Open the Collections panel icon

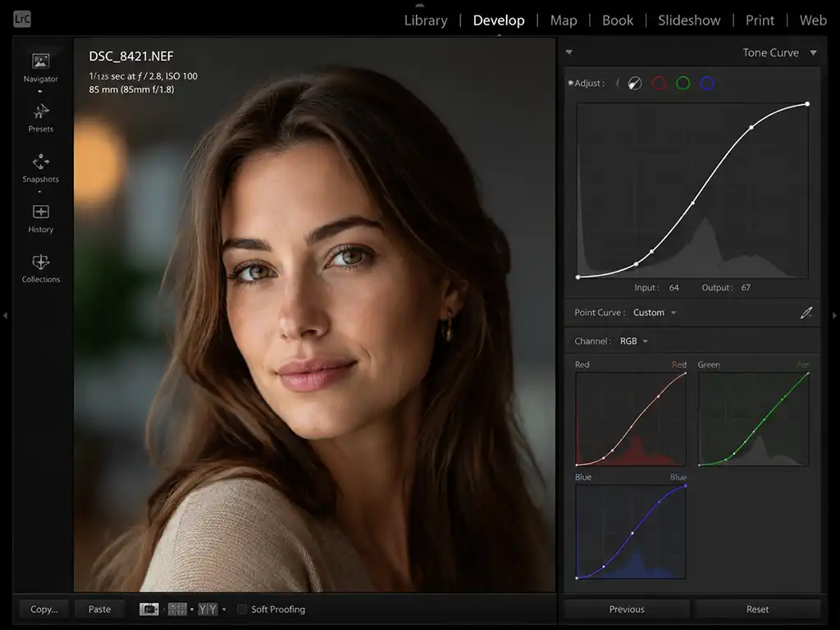pyautogui.click(x=41, y=262)
